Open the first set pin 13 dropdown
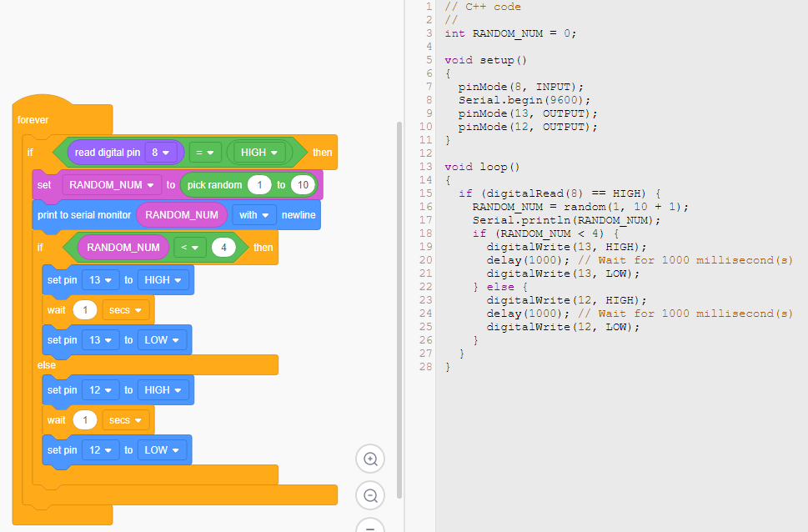Image resolution: width=808 pixels, height=532 pixels. click(x=100, y=280)
